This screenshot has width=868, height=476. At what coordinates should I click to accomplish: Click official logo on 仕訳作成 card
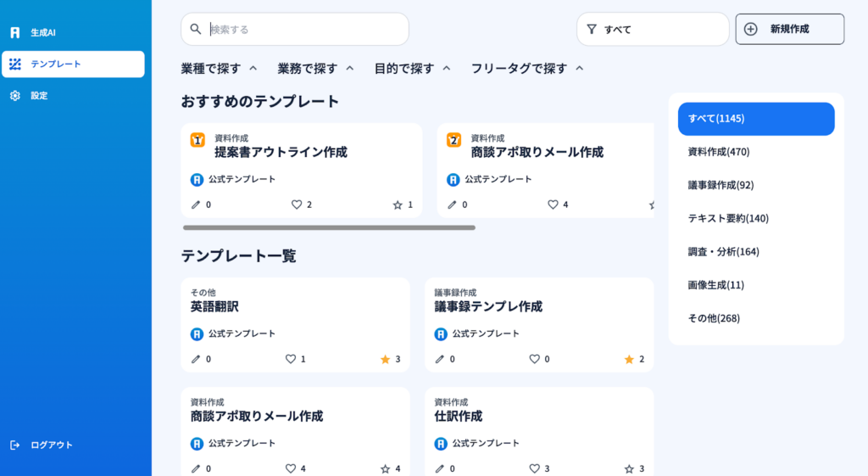(441, 443)
